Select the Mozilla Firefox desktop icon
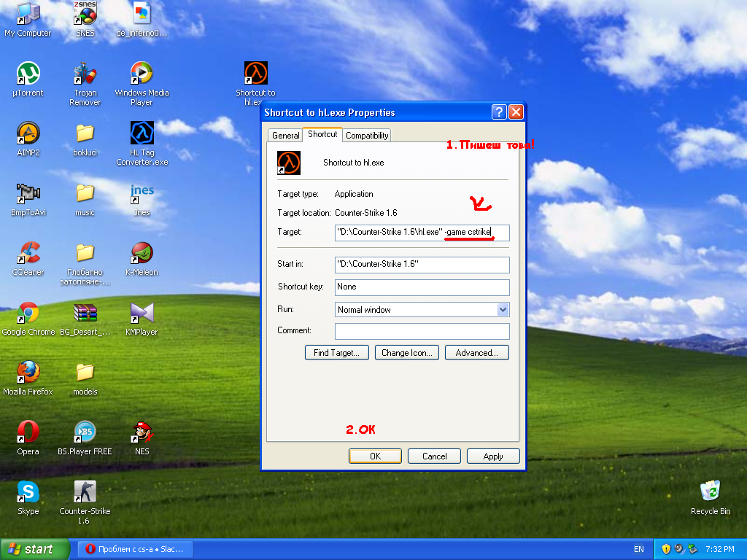Screen dimensions: 747x560 pos(28,378)
